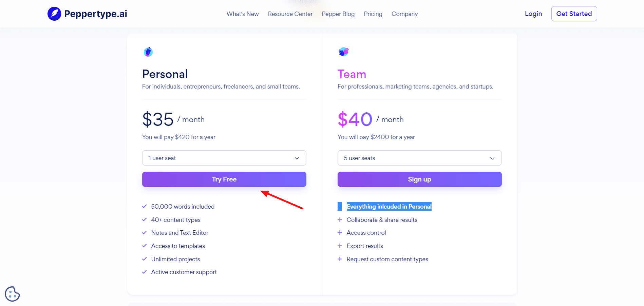Viewport: 644px width, 306px height.
Task: Open the What's New menu item
Action: [243, 14]
